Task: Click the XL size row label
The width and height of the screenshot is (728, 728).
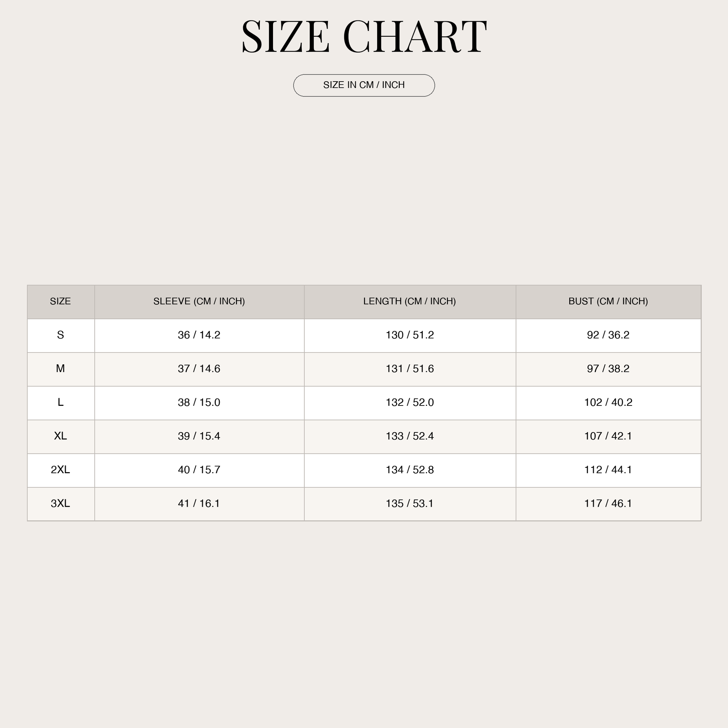Action: tap(60, 436)
